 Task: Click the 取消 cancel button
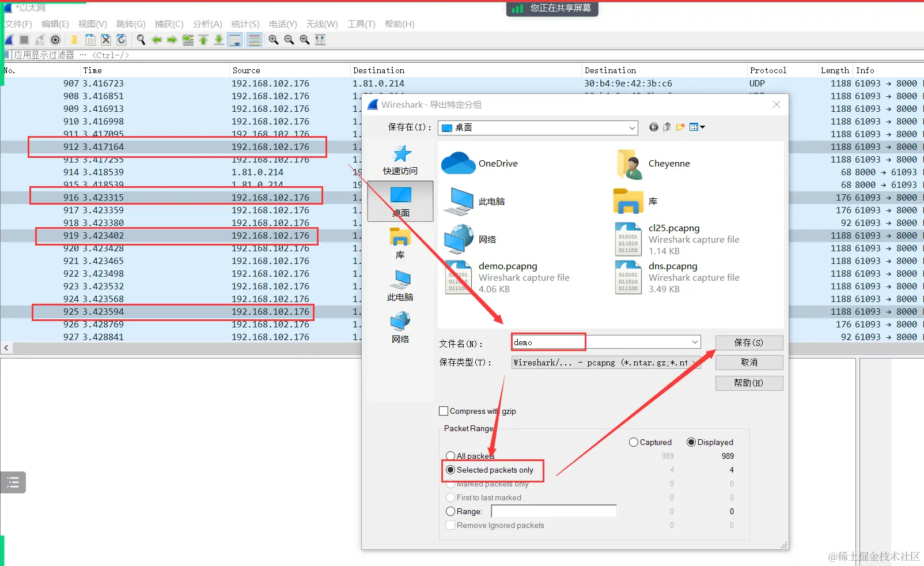749,363
